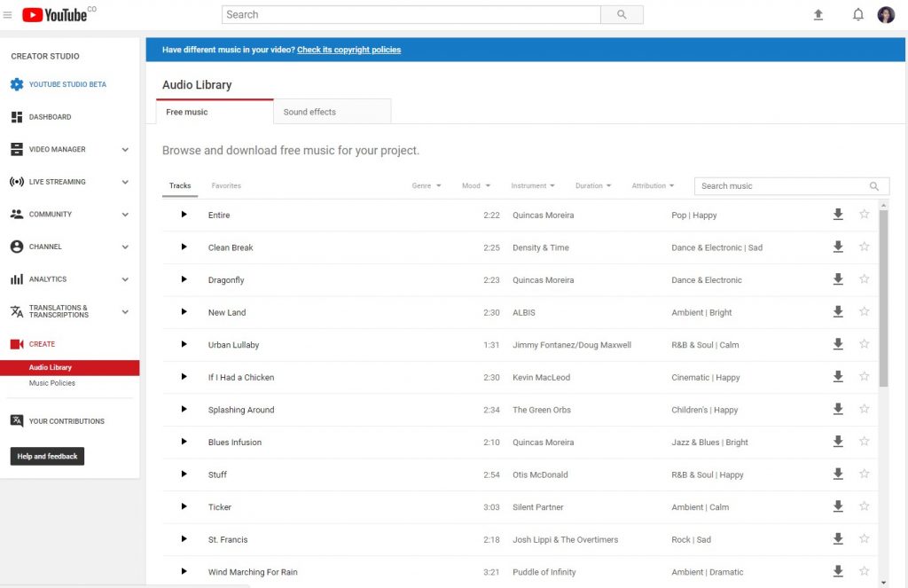Click the scrollbar up arrow

[x=883, y=205]
